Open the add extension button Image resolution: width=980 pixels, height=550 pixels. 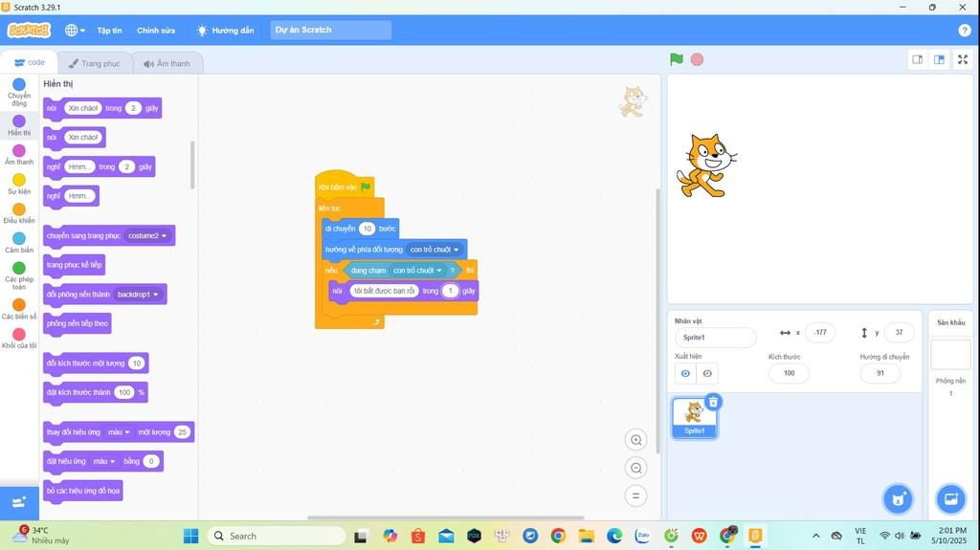pos(19,502)
